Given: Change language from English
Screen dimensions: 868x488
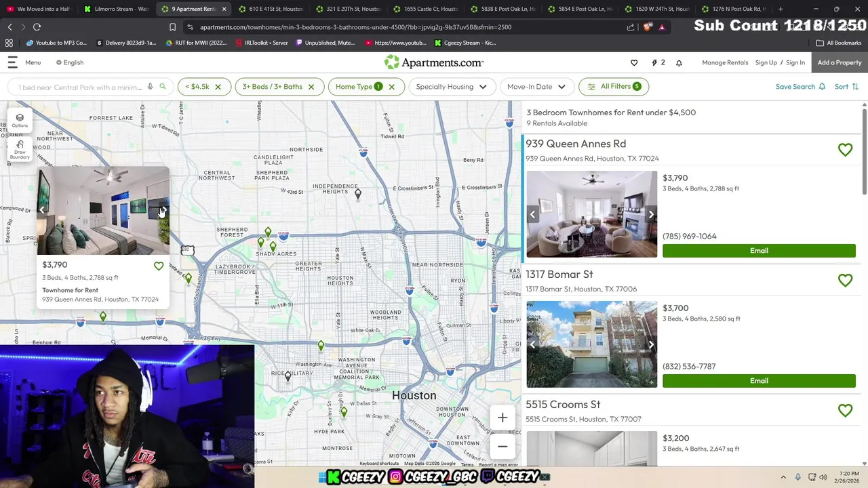Looking at the screenshot, I should click(x=70, y=62).
